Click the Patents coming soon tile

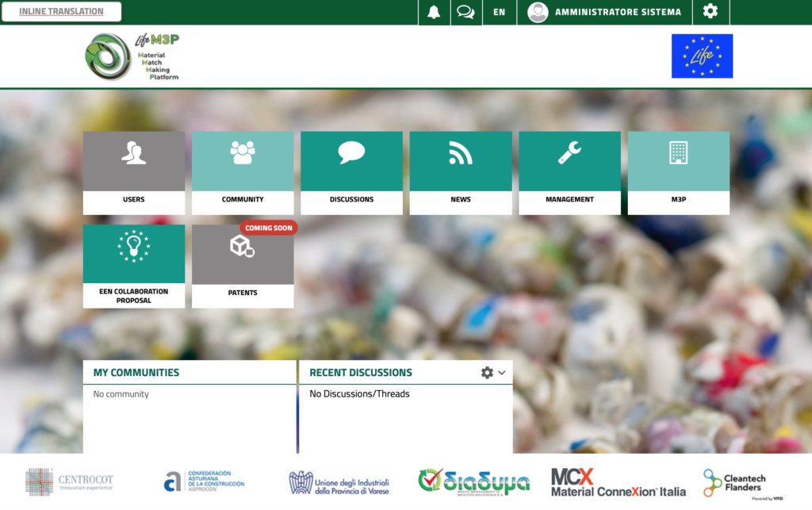pos(243,266)
